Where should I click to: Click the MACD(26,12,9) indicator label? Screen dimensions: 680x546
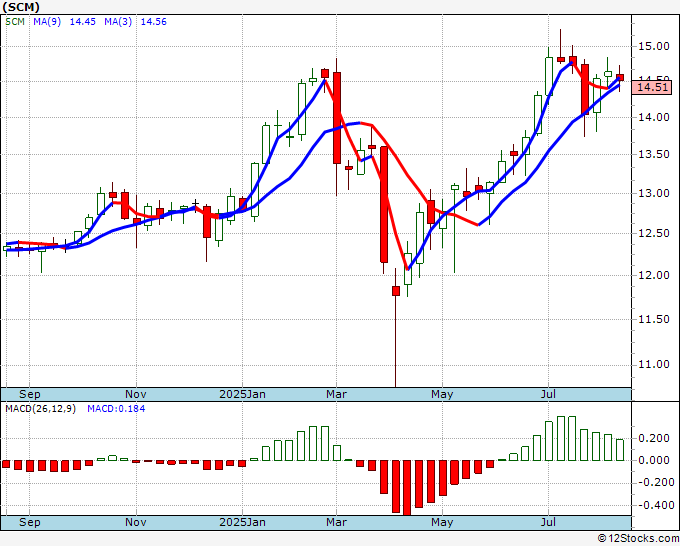(x=40, y=409)
